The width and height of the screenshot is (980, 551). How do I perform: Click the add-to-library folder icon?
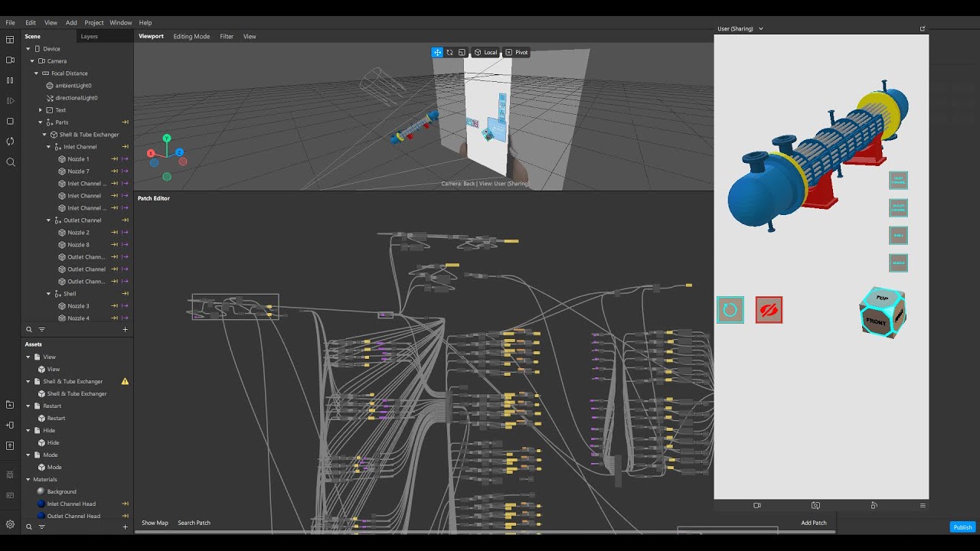click(x=10, y=405)
